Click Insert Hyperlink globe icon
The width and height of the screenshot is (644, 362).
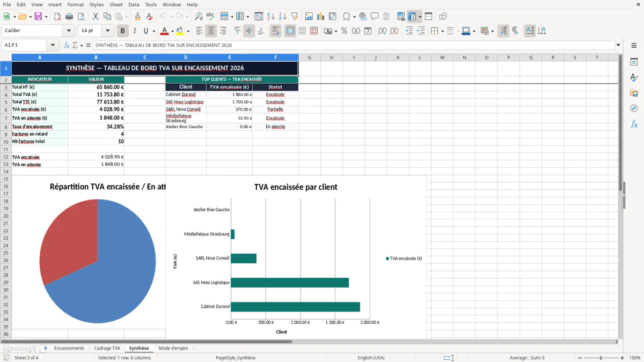(363, 17)
